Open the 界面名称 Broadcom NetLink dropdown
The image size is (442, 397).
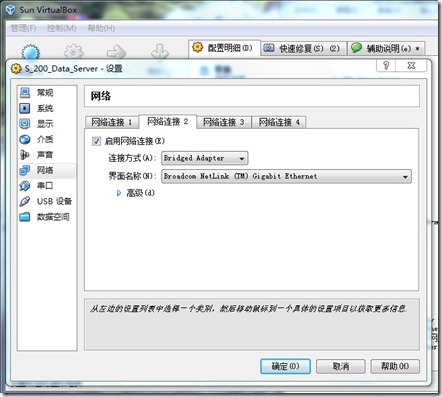(x=286, y=176)
